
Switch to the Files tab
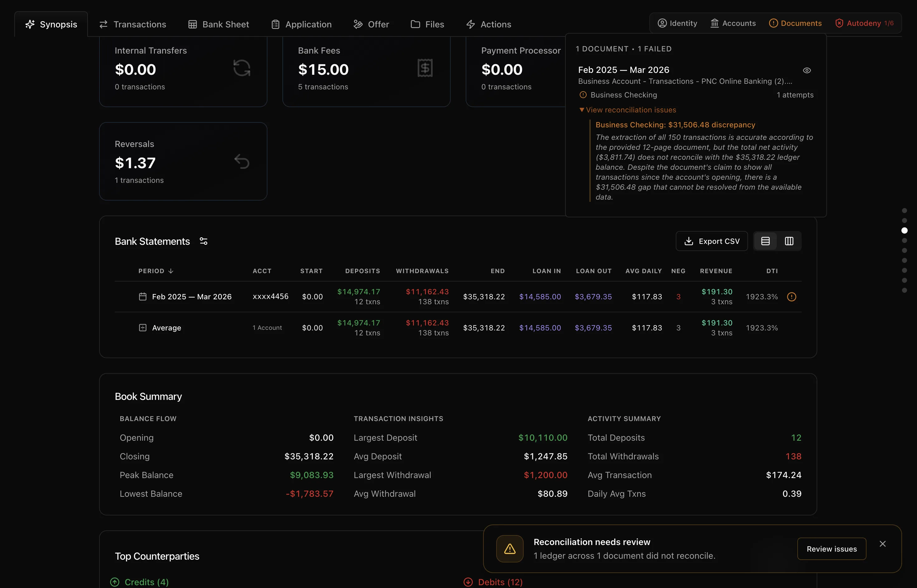427,24
